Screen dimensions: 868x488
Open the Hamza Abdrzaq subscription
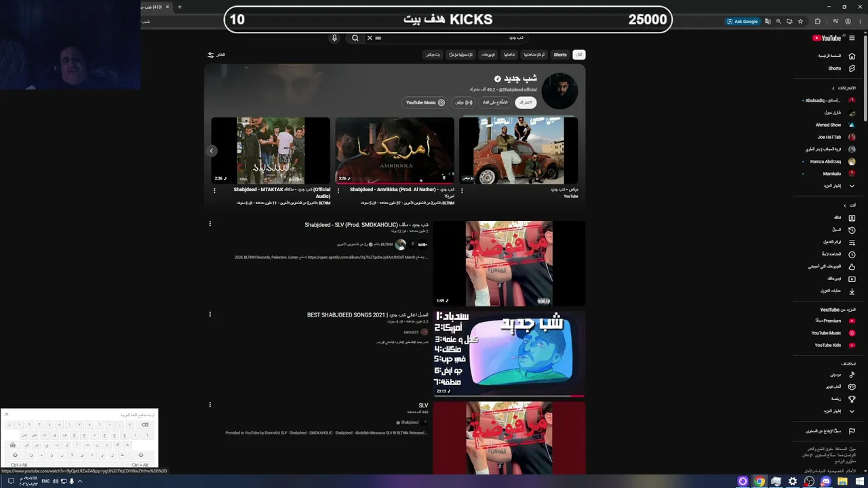833,161
